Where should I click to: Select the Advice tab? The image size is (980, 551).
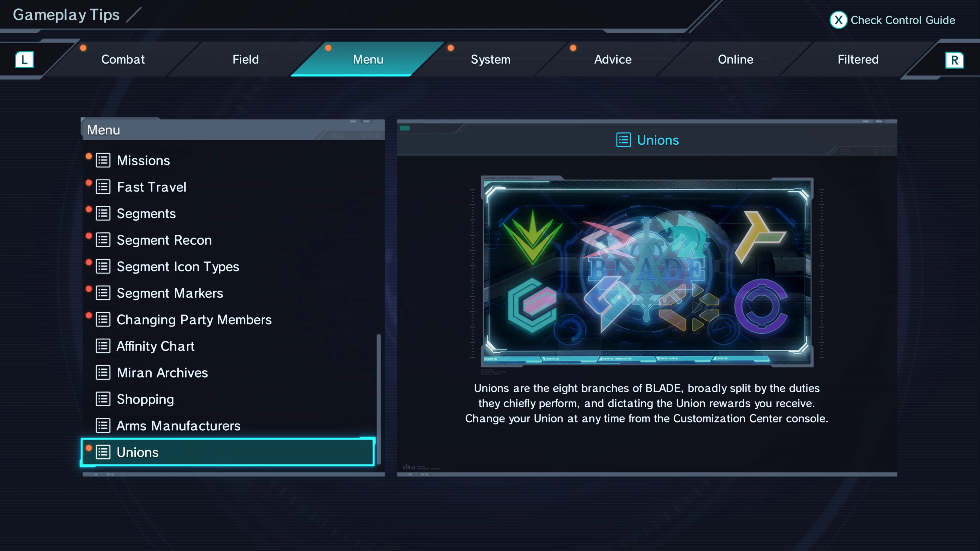(613, 59)
